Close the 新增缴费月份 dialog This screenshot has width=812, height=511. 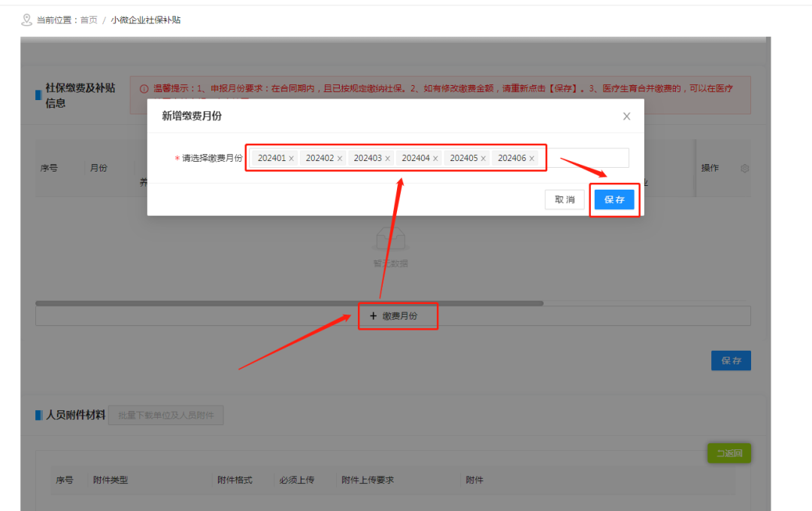626,116
